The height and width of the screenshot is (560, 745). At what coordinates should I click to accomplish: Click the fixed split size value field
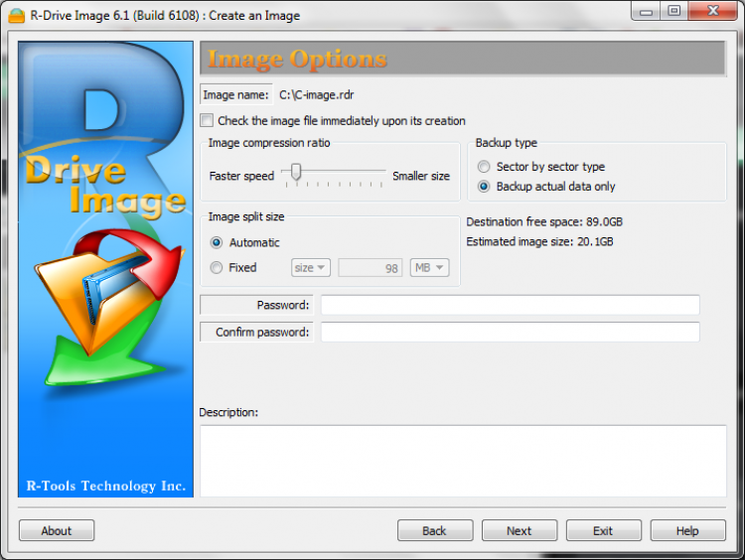click(371, 268)
